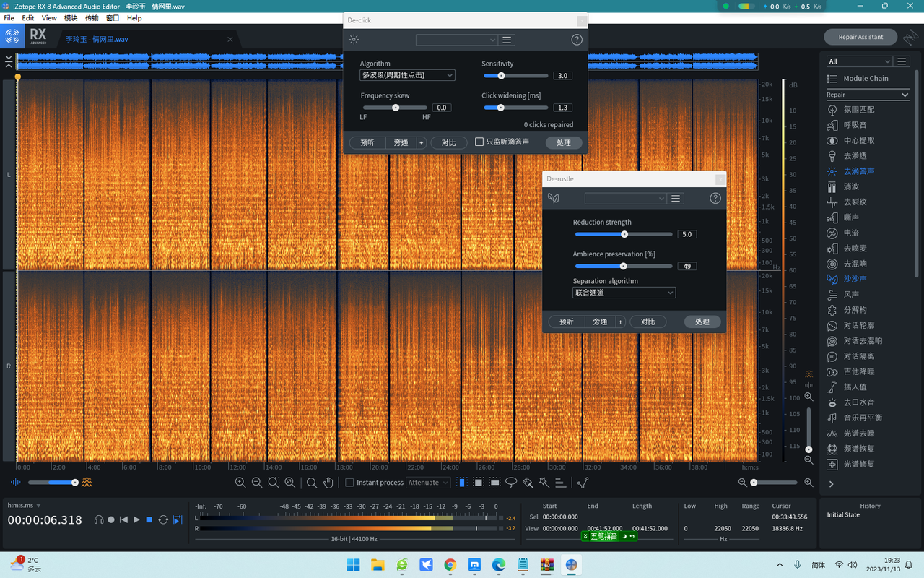Image resolution: width=924 pixels, height=578 pixels.
Task: Open the File menu
Action: coord(9,17)
